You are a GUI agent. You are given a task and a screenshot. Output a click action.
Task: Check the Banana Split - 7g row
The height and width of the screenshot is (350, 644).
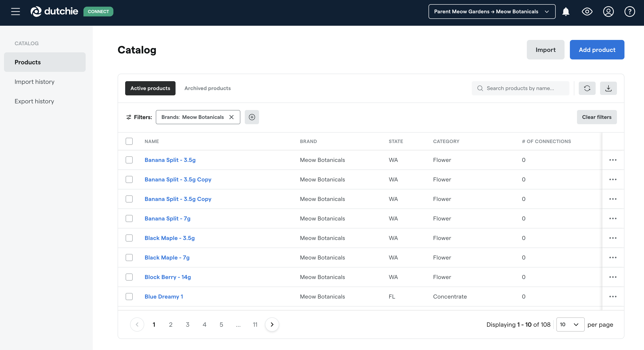click(x=129, y=219)
